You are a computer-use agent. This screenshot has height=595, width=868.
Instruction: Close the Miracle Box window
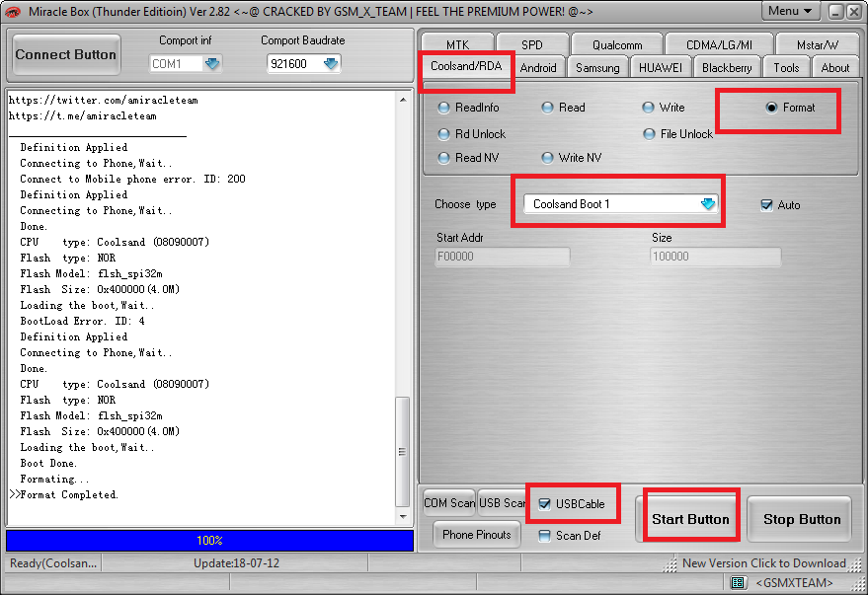[854, 12]
